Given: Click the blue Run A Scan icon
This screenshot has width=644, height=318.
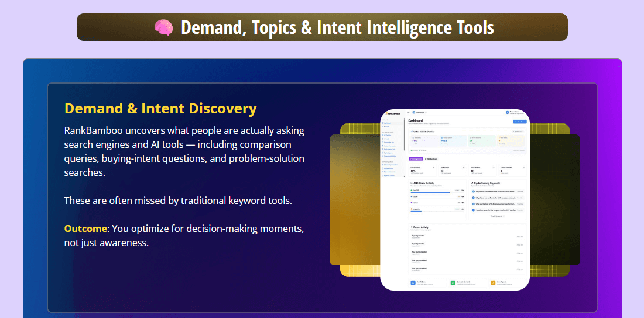Looking at the screenshot, I should coord(413,282).
